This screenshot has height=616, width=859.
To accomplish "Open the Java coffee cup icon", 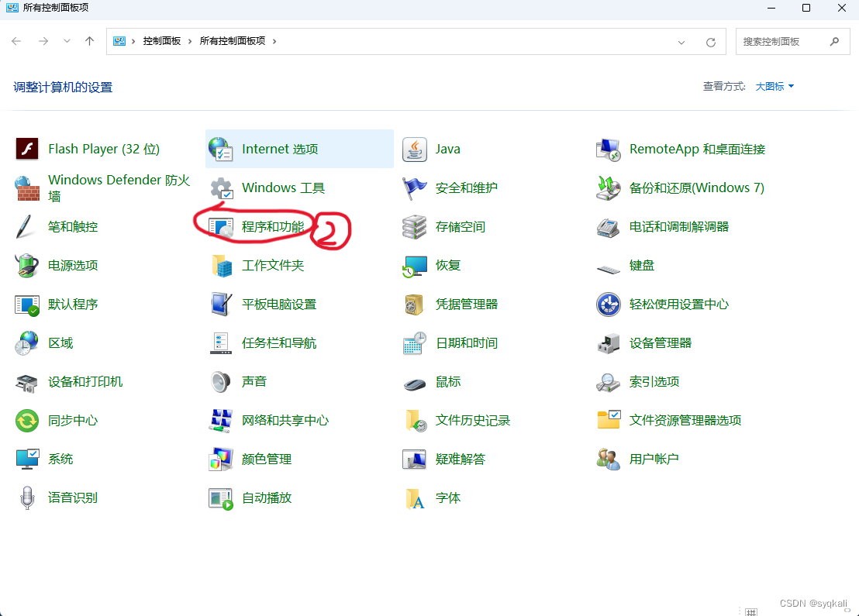I will [x=415, y=149].
